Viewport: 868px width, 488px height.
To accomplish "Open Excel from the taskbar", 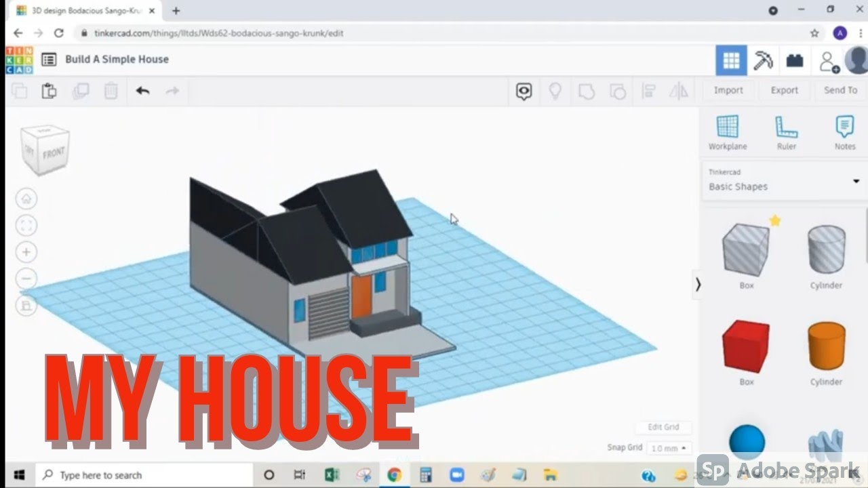I will coord(332,475).
